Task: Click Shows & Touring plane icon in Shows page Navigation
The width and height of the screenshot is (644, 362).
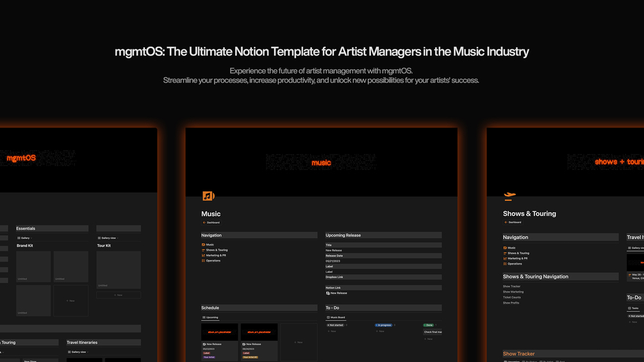Action: [x=505, y=253]
